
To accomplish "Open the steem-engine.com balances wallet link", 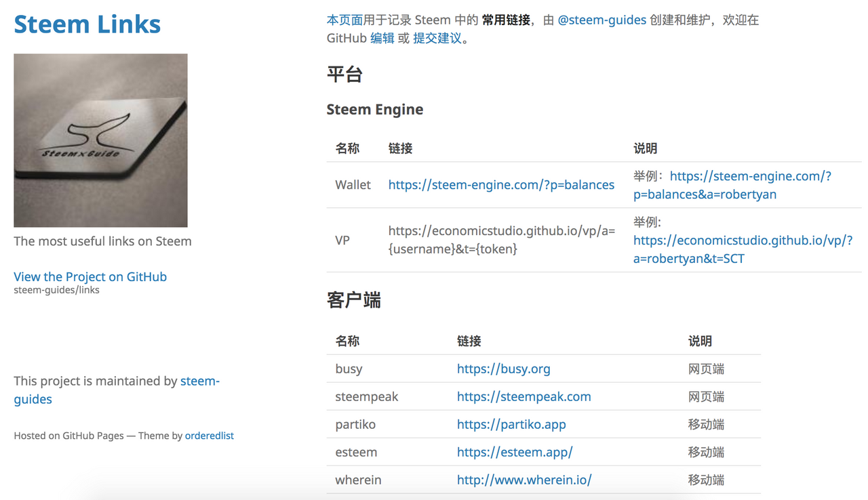I will [x=501, y=184].
